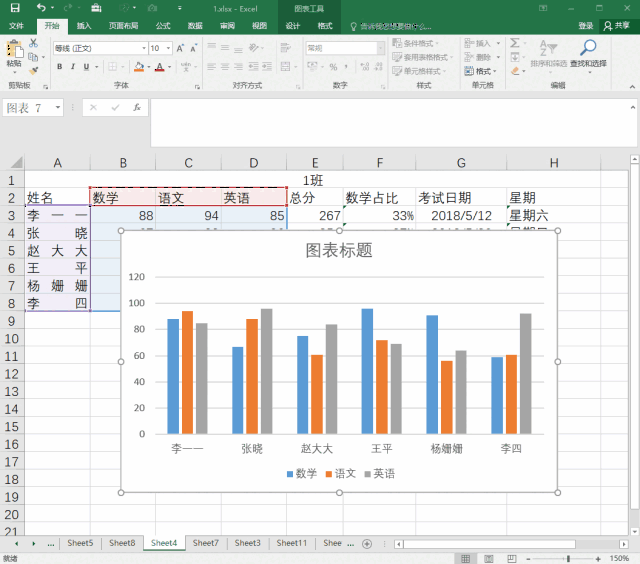640x564 pixels.
Task: Toggle Underline formatting
Action: (87, 67)
